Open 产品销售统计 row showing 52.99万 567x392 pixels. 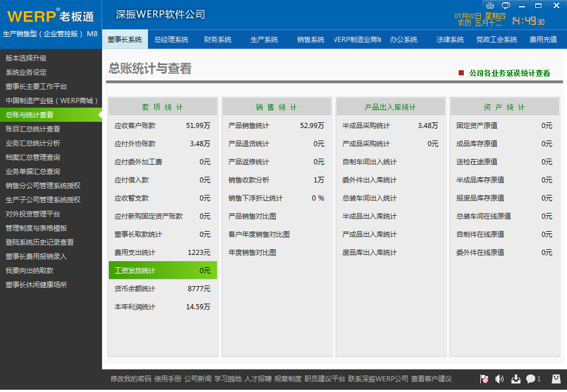277,126
